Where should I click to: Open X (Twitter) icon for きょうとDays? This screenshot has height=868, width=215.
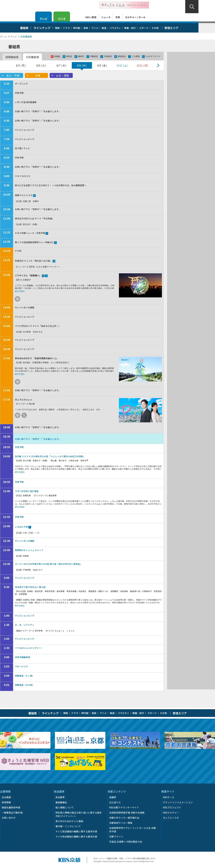pyautogui.click(x=24, y=415)
